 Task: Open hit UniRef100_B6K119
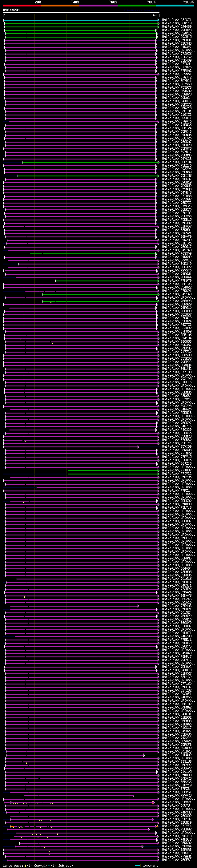176,23
